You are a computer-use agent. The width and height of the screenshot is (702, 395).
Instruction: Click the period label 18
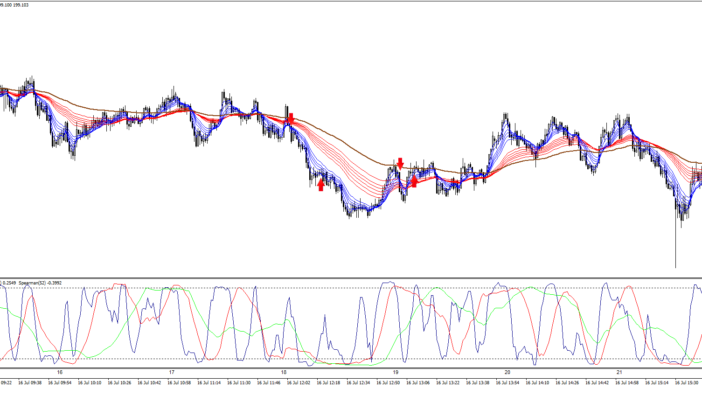point(283,372)
